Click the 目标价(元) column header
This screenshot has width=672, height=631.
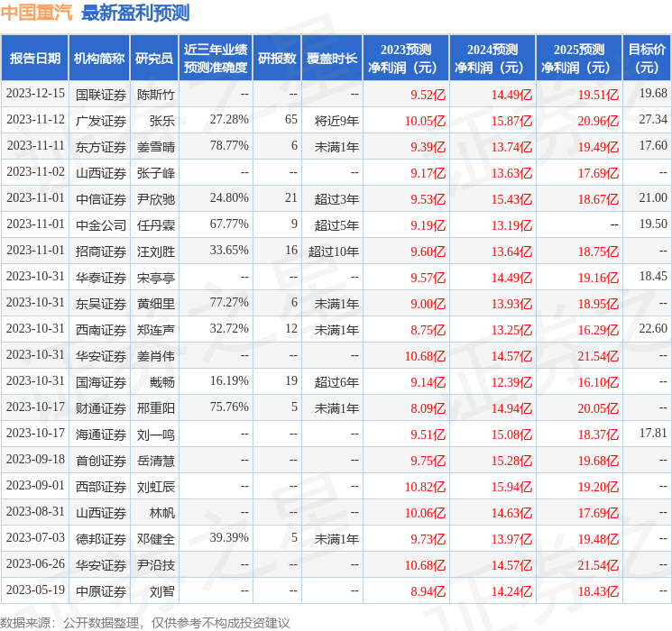(647, 58)
